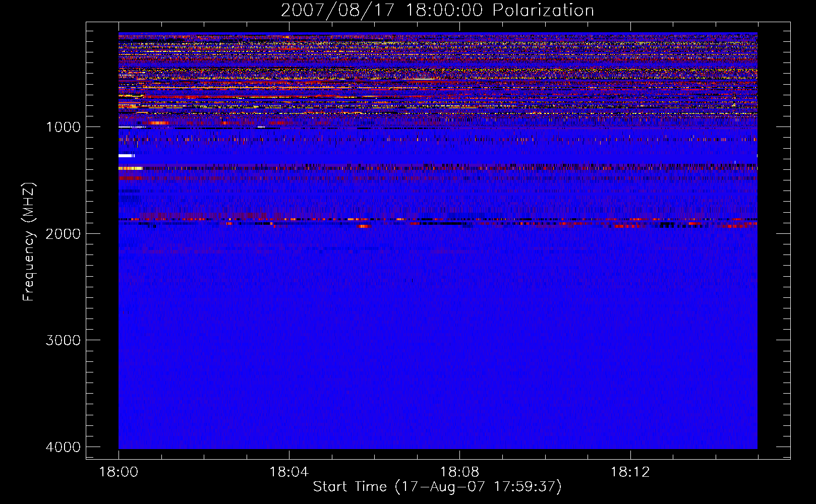Click the 3000 frequency tick label
The image size is (816, 504).
pyautogui.click(x=63, y=340)
